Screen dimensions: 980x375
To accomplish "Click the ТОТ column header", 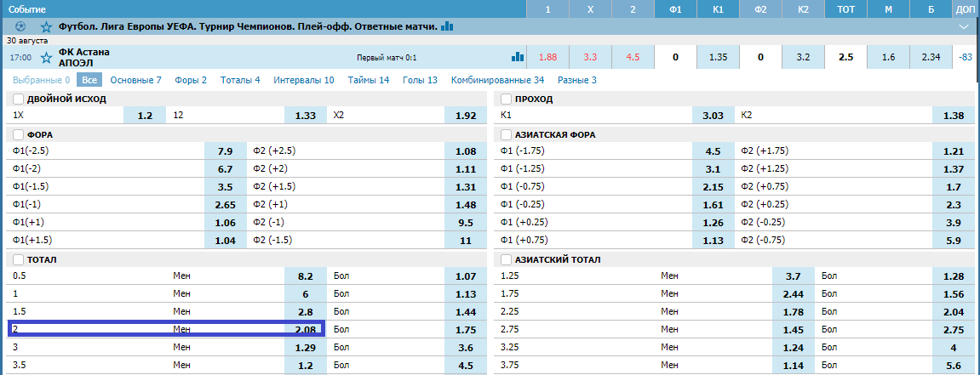I will pos(845,9).
